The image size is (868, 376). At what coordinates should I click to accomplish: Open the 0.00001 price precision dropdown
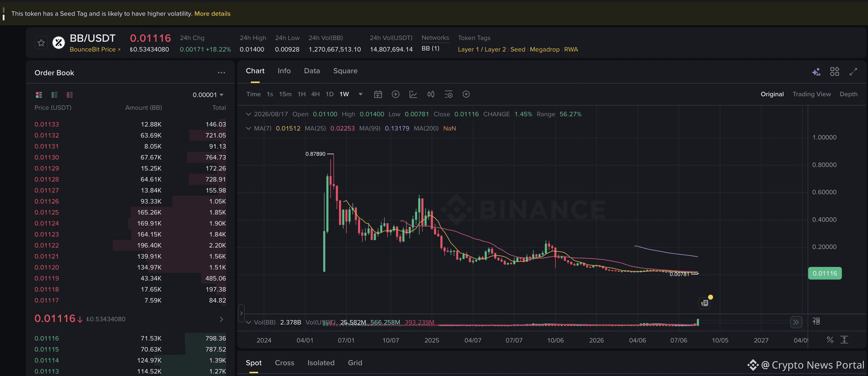(x=208, y=95)
